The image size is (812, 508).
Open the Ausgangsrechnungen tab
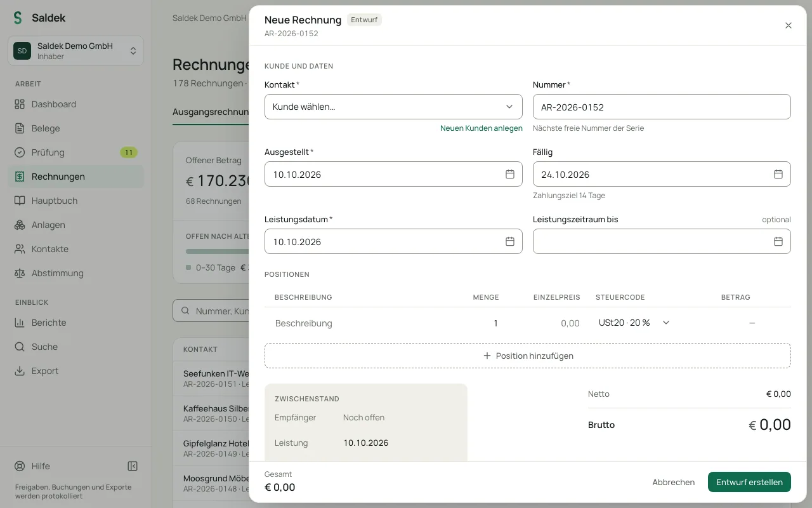click(211, 112)
